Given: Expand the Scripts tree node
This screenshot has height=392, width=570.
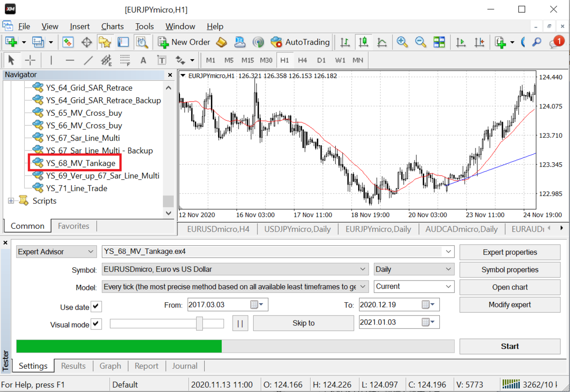Looking at the screenshot, I should [11, 201].
